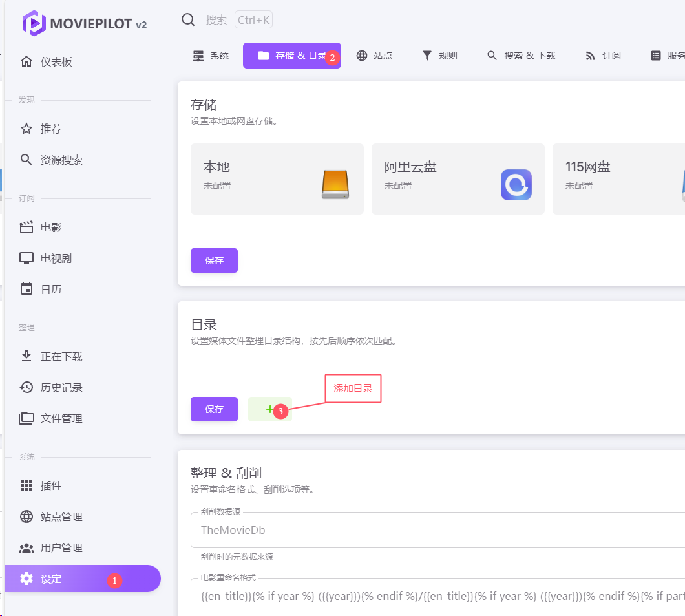Select the 设定 sidebar item
This screenshot has width=685, height=616.
coord(83,579)
